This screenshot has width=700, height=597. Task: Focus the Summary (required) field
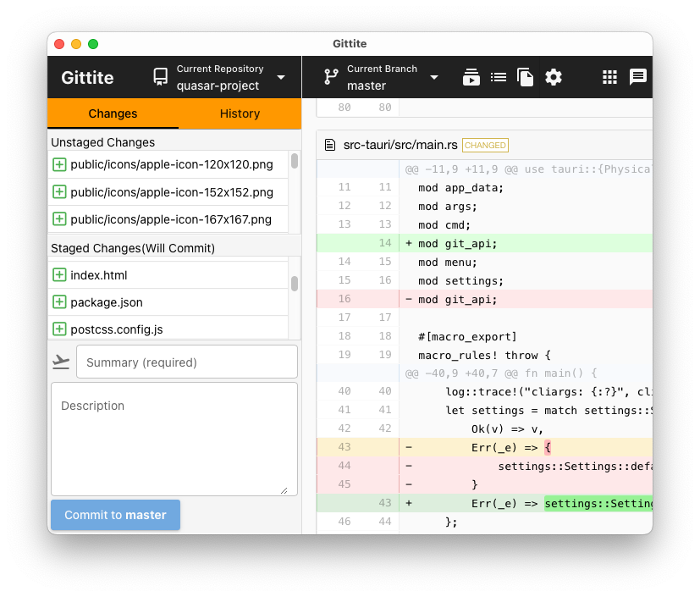coord(186,362)
